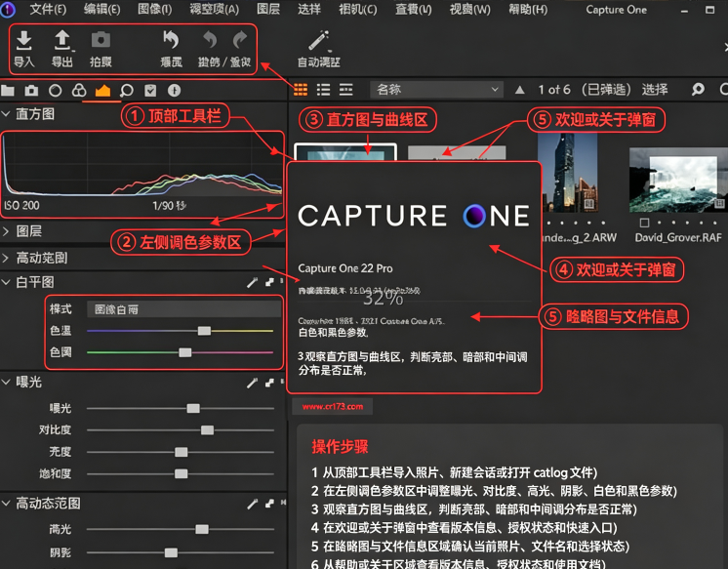Toggle ascending sort arrow beside 名称
The image size is (728, 569).
(519, 90)
